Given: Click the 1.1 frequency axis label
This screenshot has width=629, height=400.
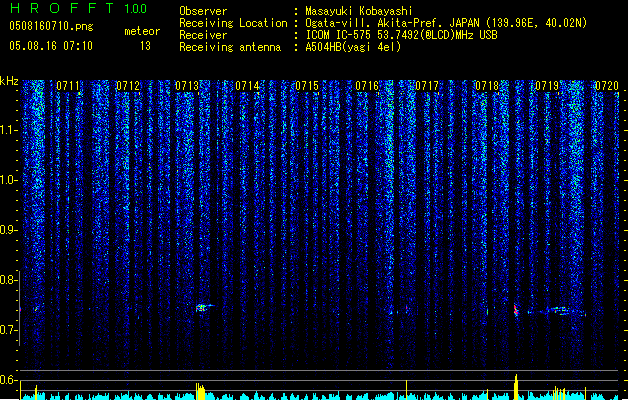Looking at the screenshot, I should click(8, 130).
